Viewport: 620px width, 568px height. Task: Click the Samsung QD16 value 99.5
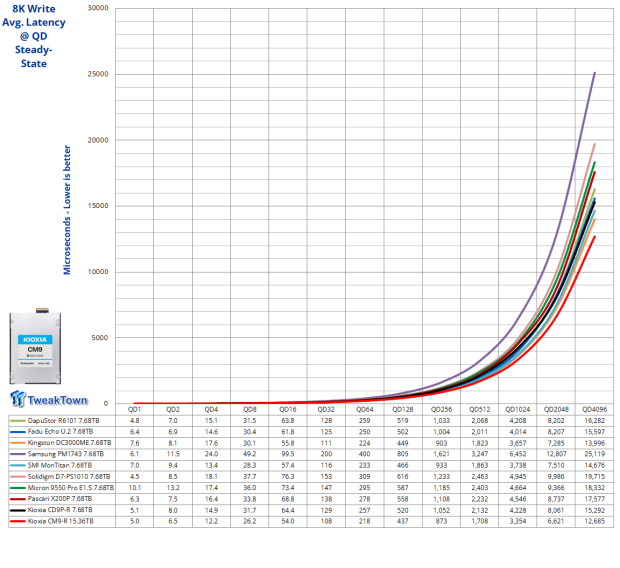(x=288, y=454)
